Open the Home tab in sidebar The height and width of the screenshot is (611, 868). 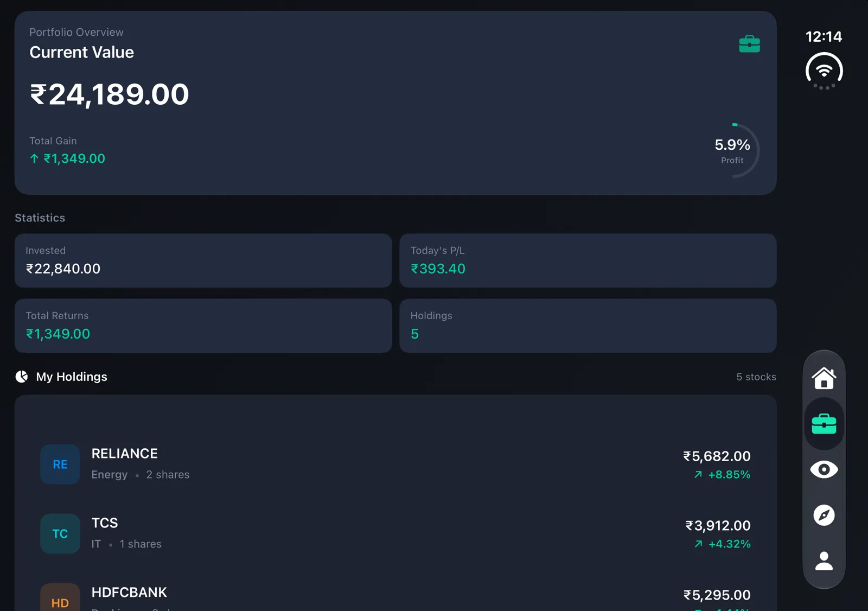point(824,378)
